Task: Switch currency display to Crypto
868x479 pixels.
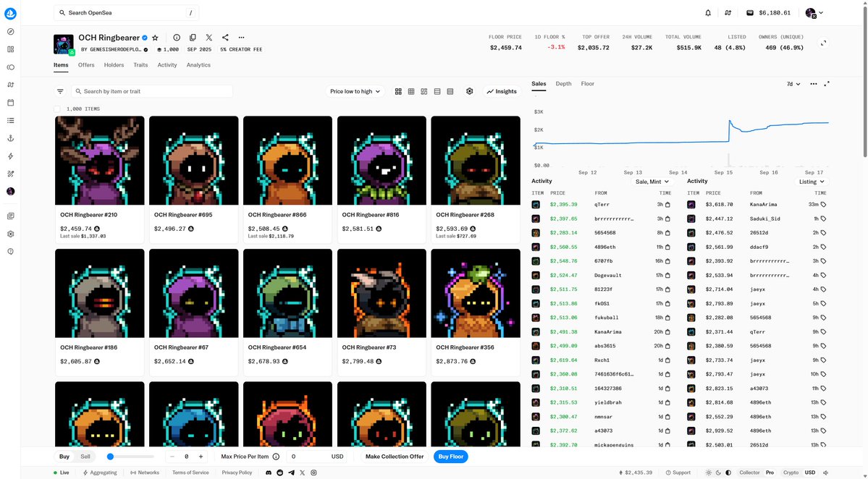Action: (791, 473)
